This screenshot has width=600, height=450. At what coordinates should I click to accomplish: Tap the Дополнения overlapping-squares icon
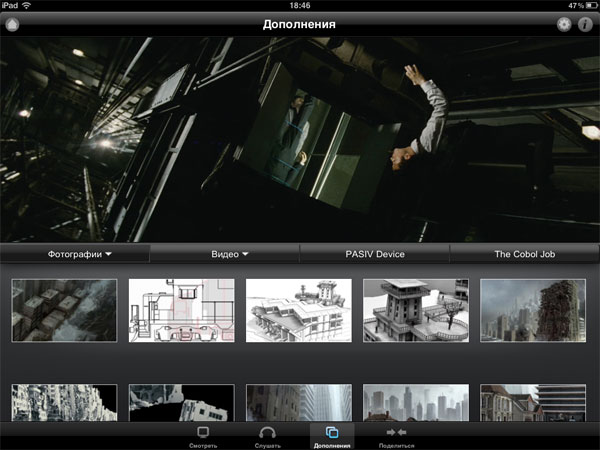point(332,432)
